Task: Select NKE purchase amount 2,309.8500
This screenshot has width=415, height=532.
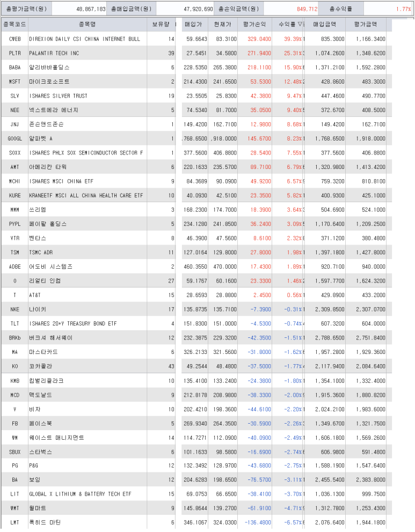Action: 330,310
